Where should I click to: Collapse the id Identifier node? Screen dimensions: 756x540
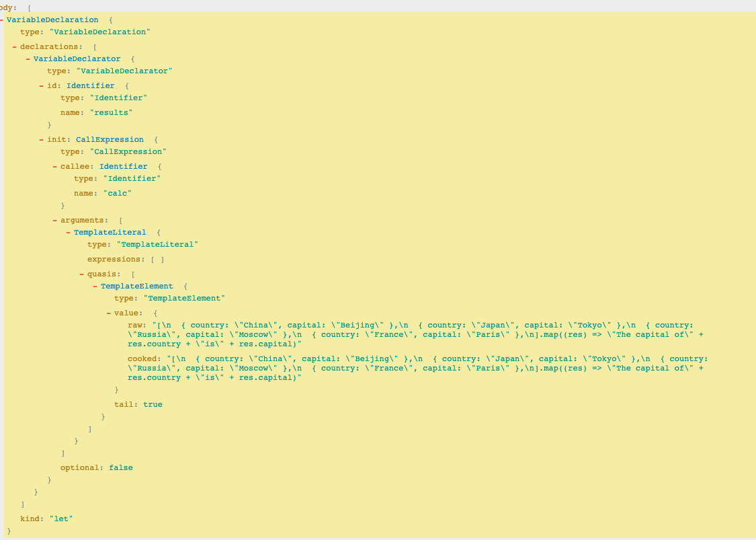coord(42,86)
